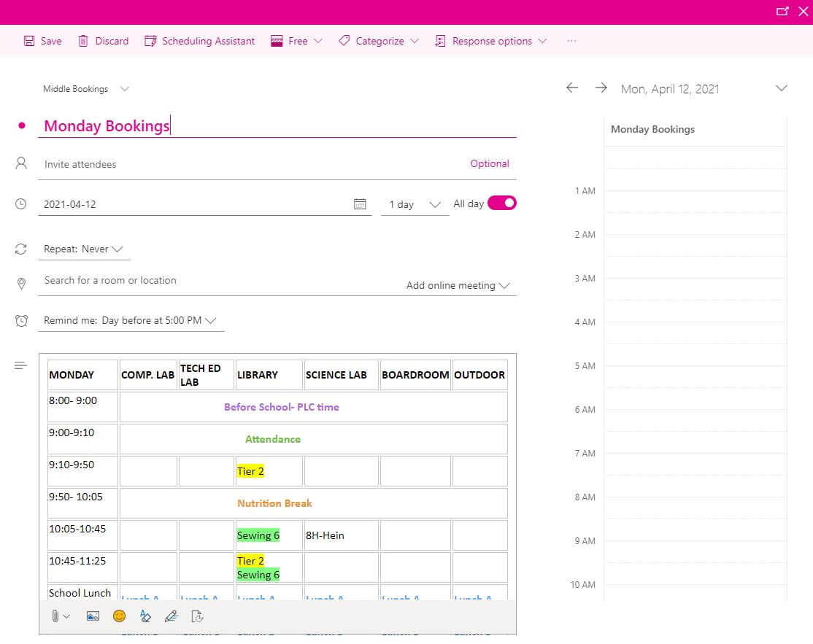Click Tier 2 in the 9:10-9:50 row
The image size is (813, 644).
[x=250, y=471]
